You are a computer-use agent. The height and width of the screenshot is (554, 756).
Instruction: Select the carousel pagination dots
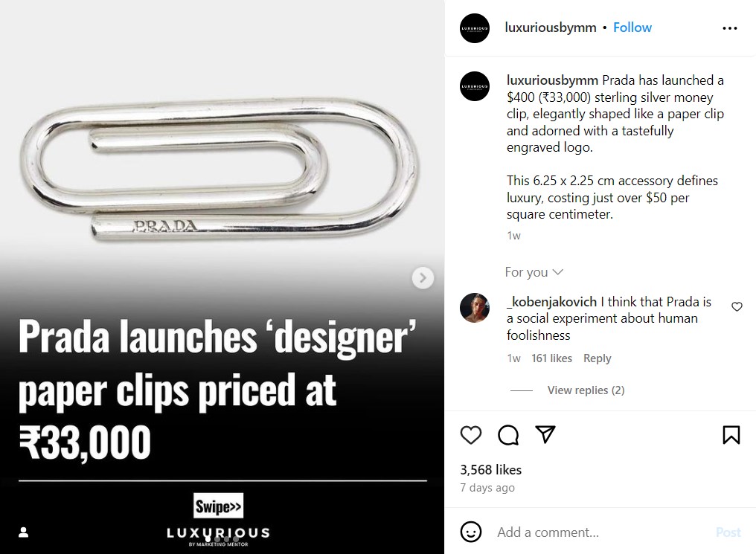[222, 539]
